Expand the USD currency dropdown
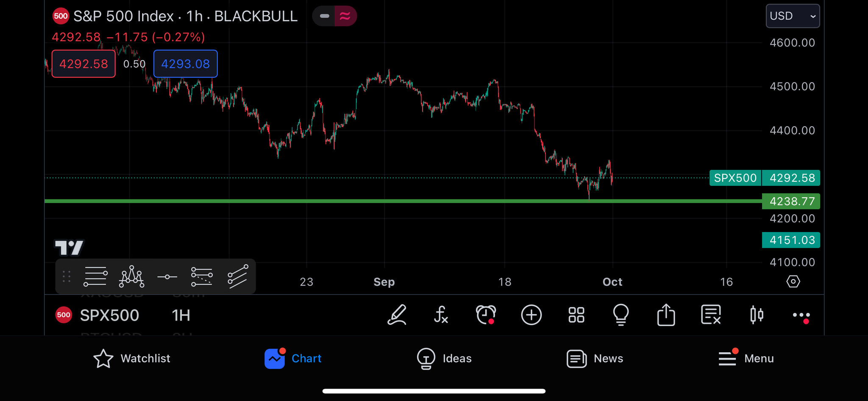Image resolution: width=868 pixels, height=401 pixels. coord(793,16)
